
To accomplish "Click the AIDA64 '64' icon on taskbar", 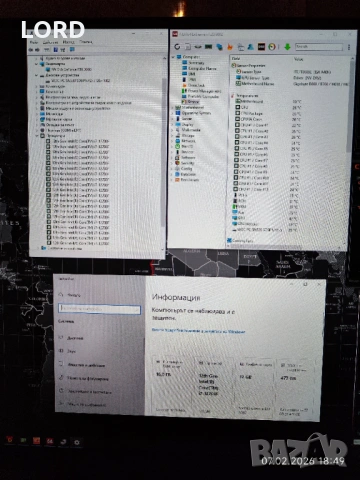I will pyautogui.click(x=50, y=441).
